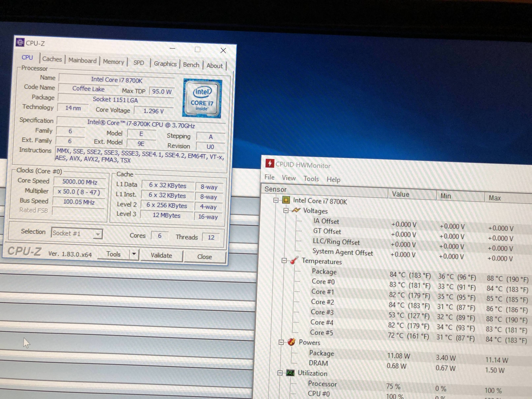Open the Socket #1 selection dropdown
Viewport: 532px width, 399px height.
click(98, 234)
